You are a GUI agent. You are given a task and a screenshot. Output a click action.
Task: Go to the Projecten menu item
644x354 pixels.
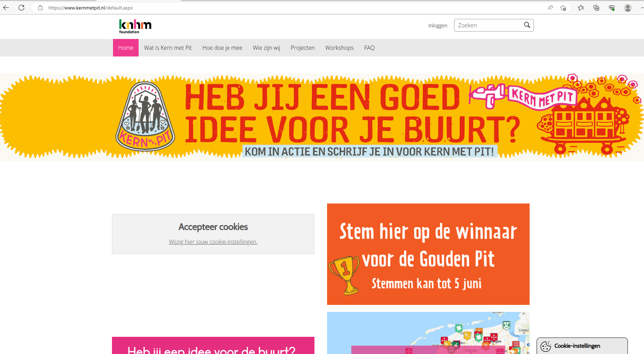(303, 48)
